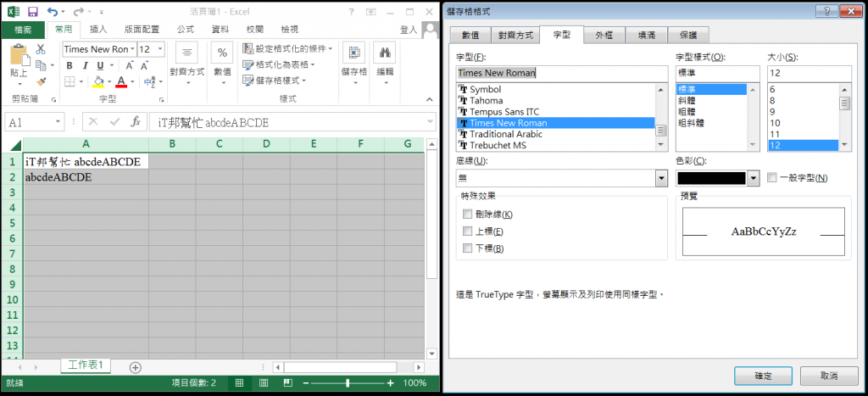Screen dimensions: 868x396
Task: Toggle underline (U) in the ribbon
Action: (101, 66)
